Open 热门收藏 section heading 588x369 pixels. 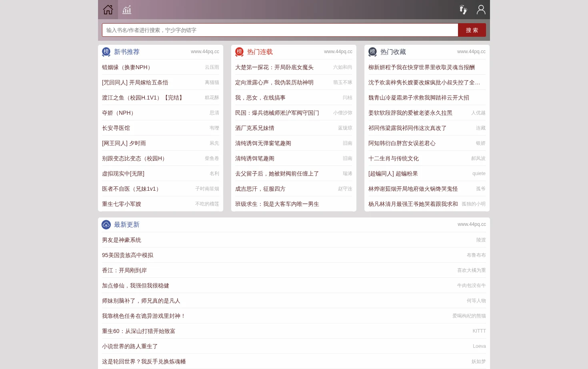point(393,52)
